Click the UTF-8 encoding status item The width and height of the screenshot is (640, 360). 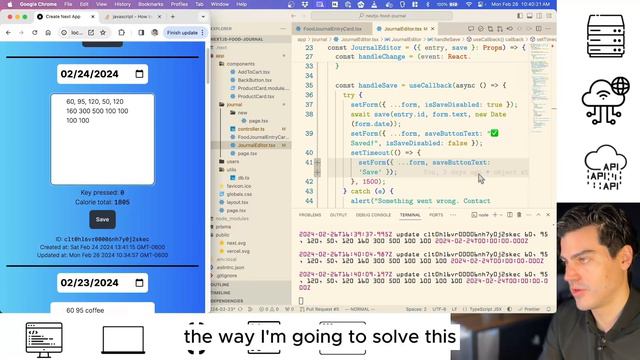pyautogui.click(x=439, y=309)
